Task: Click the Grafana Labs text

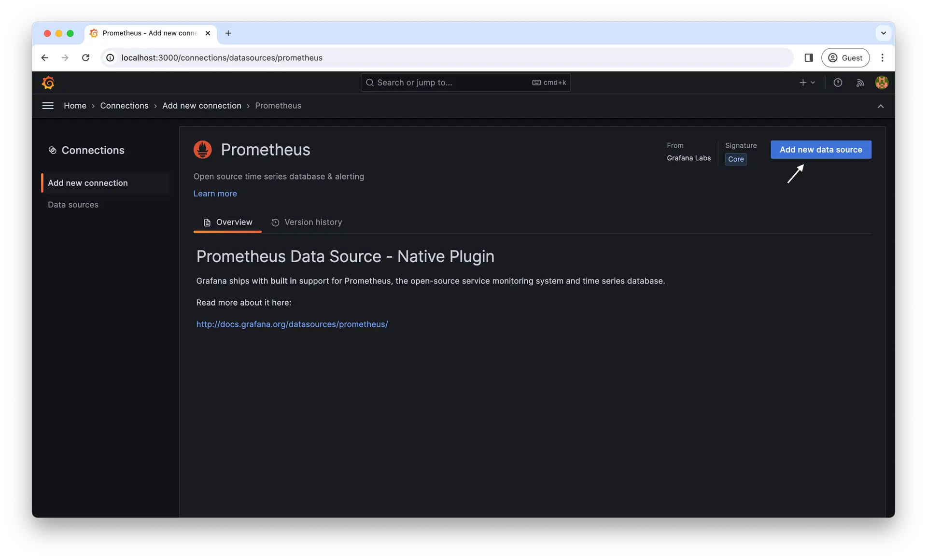Action: (x=688, y=158)
